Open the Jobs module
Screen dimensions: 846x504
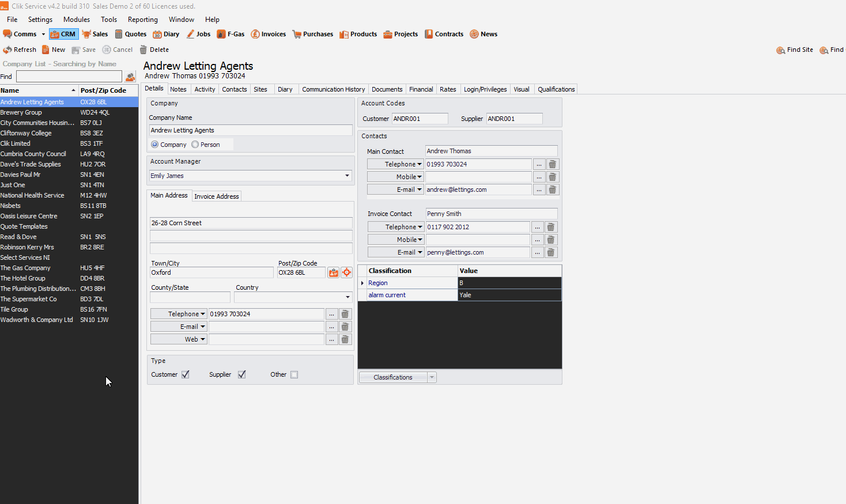(199, 34)
